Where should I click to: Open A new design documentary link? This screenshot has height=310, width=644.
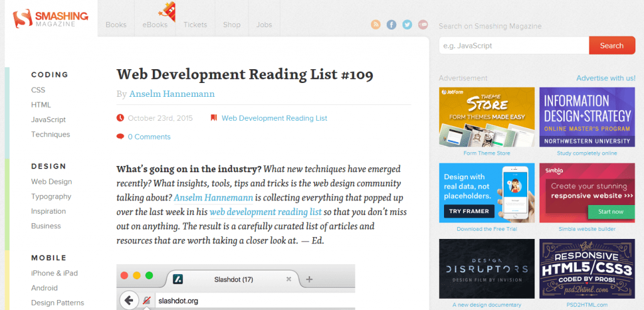click(x=487, y=305)
